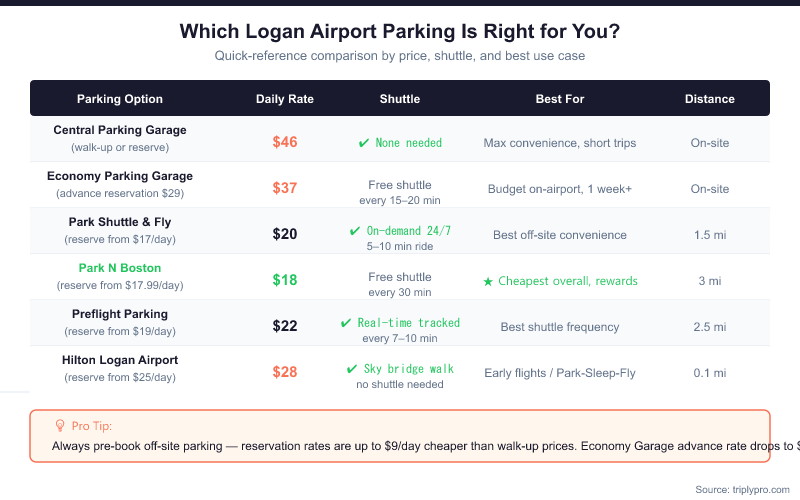Select the Parking Option column header

point(120,99)
